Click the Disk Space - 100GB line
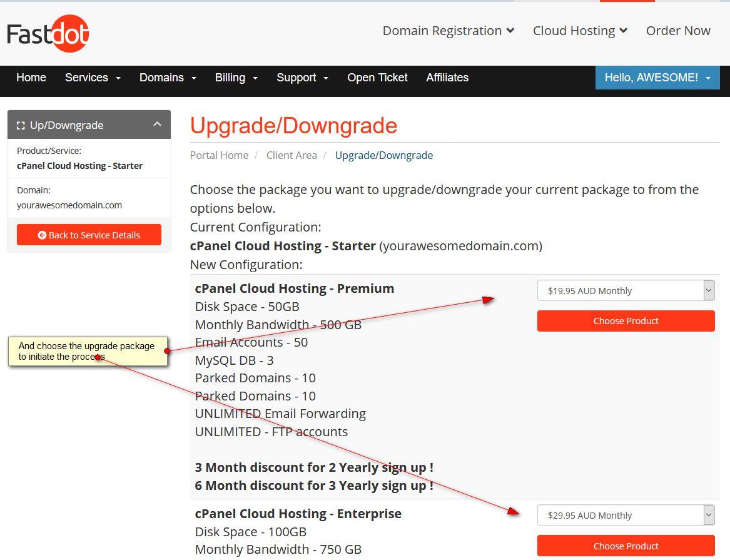 [x=250, y=532]
